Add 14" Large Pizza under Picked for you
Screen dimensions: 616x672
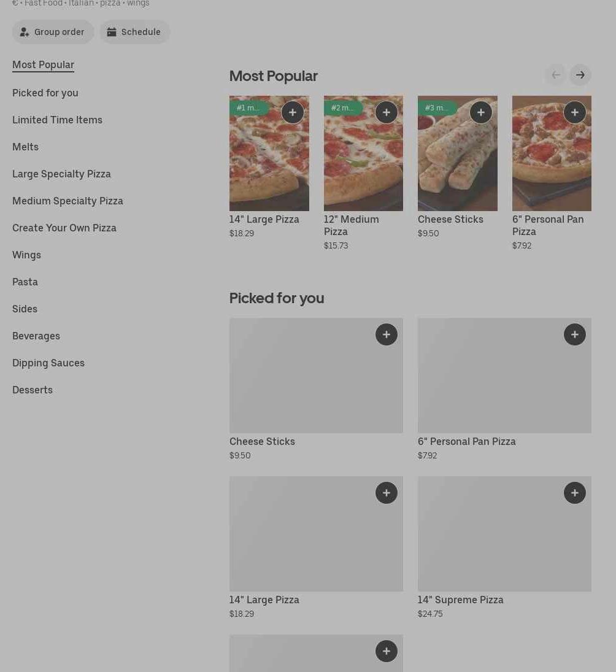click(387, 493)
